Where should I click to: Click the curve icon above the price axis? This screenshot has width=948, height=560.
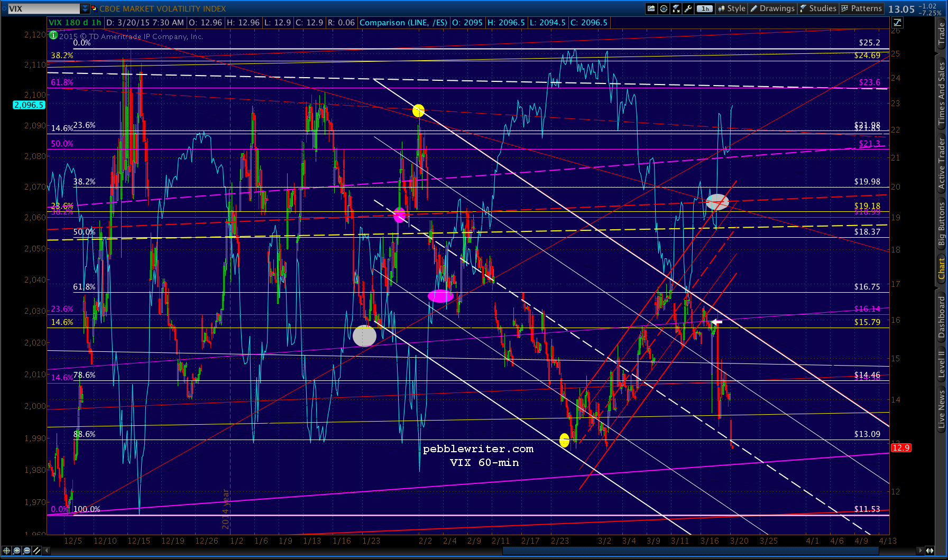click(898, 22)
